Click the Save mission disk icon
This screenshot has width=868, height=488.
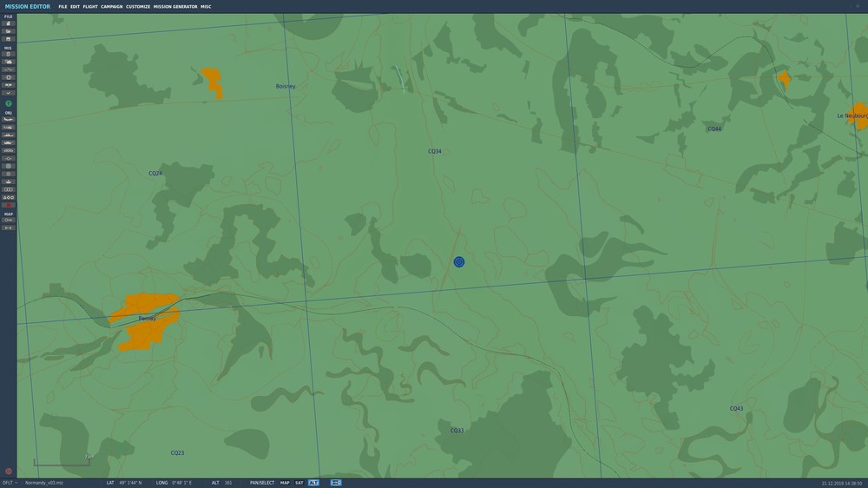coord(9,39)
